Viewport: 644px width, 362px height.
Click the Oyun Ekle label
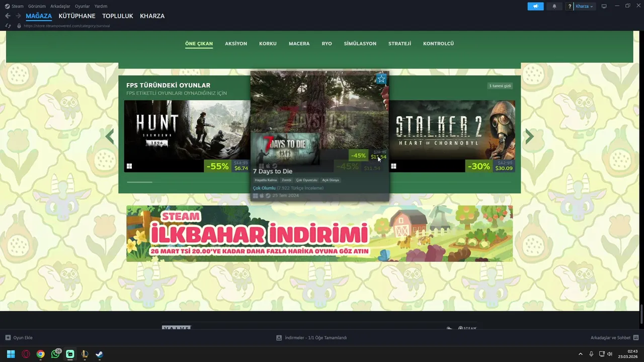(x=23, y=338)
